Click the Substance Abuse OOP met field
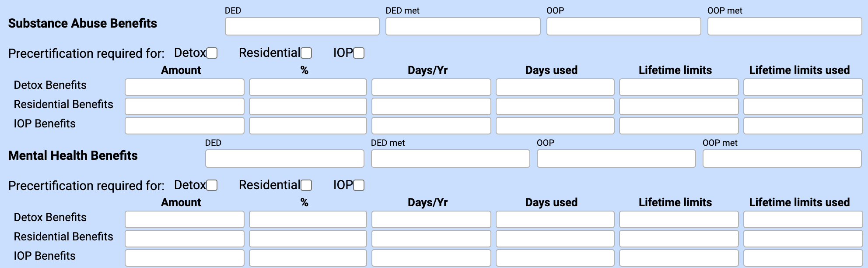The height and width of the screenshot is (268, 868). (x=784, y=26)
